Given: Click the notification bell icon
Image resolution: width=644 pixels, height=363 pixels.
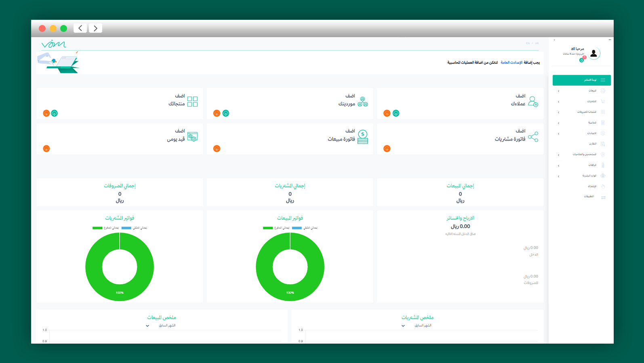Looking at the screenshot, I should click(581, 60).
